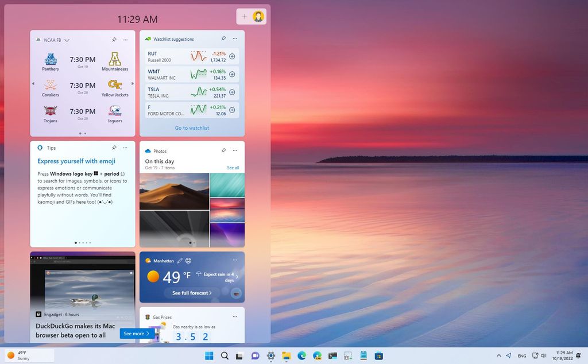Launch Windows Terminal from the taskbar
Image resolution: width=588 pixels, height=364 pixels.
pyautogui.click(x=332, y=356)
